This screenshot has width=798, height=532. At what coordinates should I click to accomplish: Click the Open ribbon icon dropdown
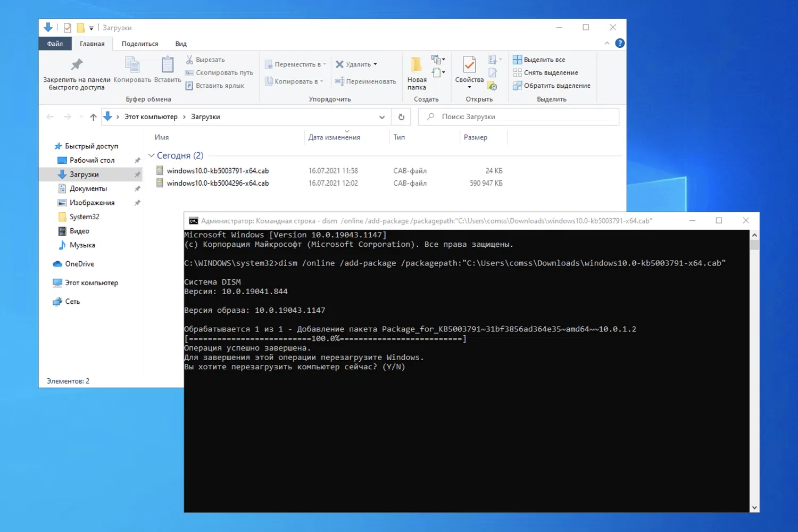click(x=495, y=60)
